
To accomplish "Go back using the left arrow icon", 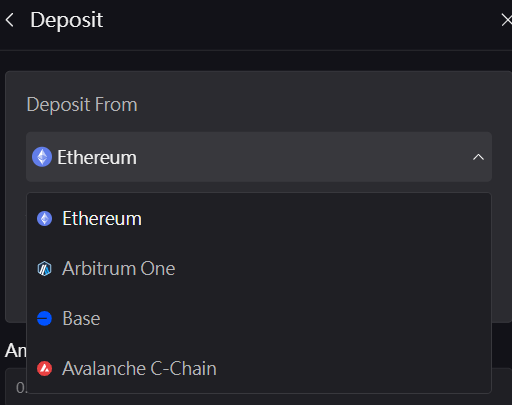I will [x=10, y=20].
